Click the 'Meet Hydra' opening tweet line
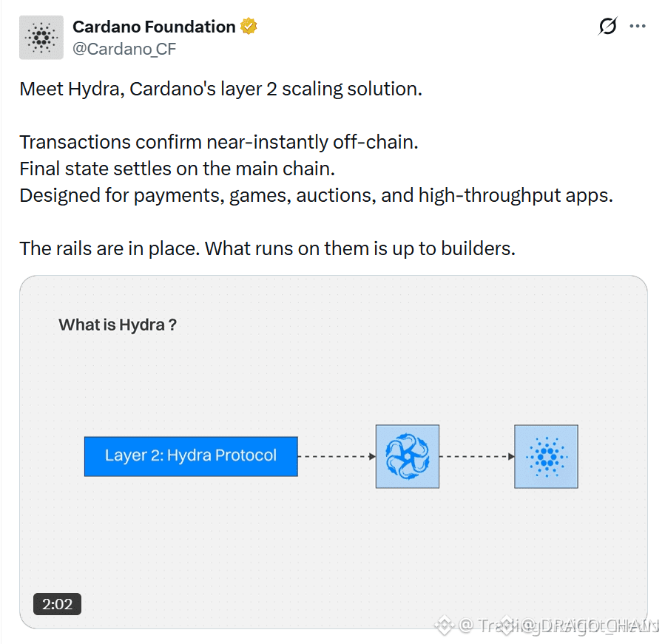The width and height of the screenshot is (665, 644). pos(221,89)
